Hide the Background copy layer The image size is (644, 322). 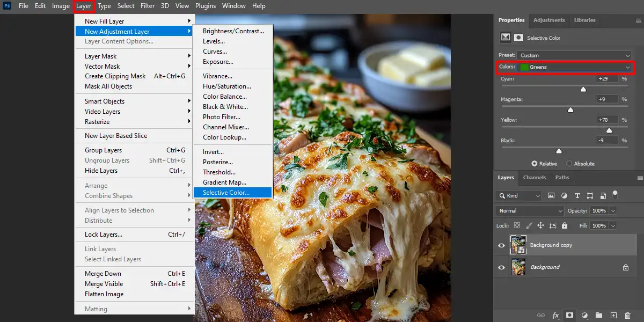tap(501, 245)
